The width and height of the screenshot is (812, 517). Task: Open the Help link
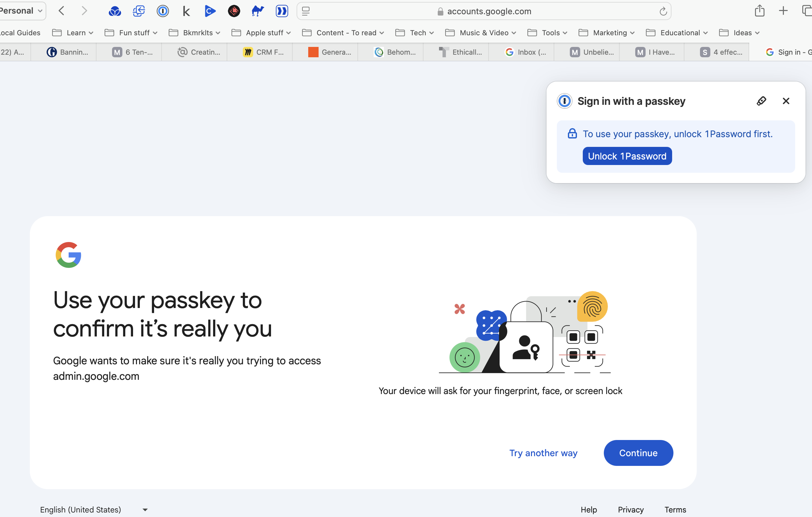click(x=588, y=509)
